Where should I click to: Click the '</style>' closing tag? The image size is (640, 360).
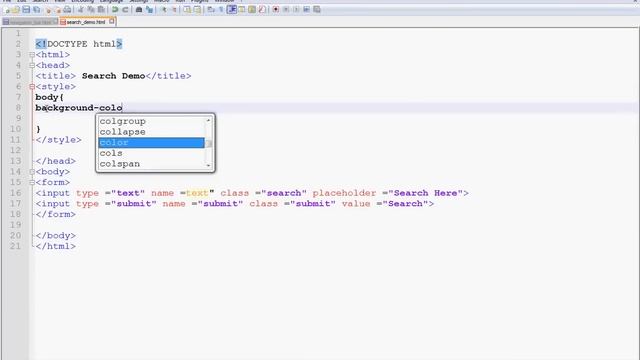point(58,140)
